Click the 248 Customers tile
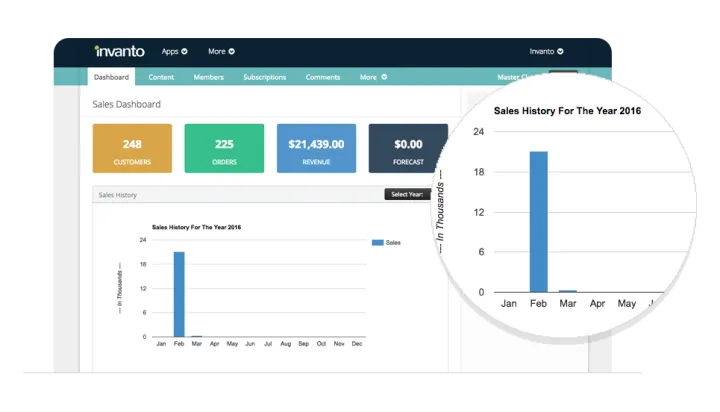The height and width of the screenshot is (412, 720). click(x=132, y=149)
